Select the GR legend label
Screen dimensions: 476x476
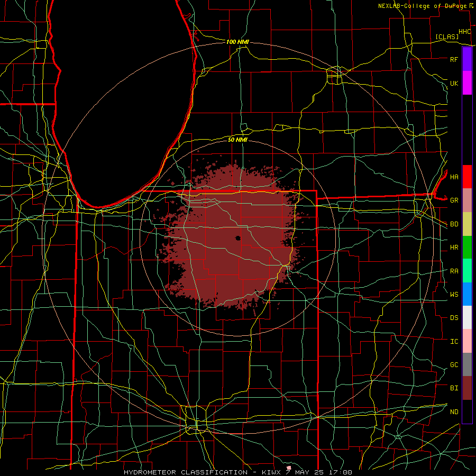454,200
